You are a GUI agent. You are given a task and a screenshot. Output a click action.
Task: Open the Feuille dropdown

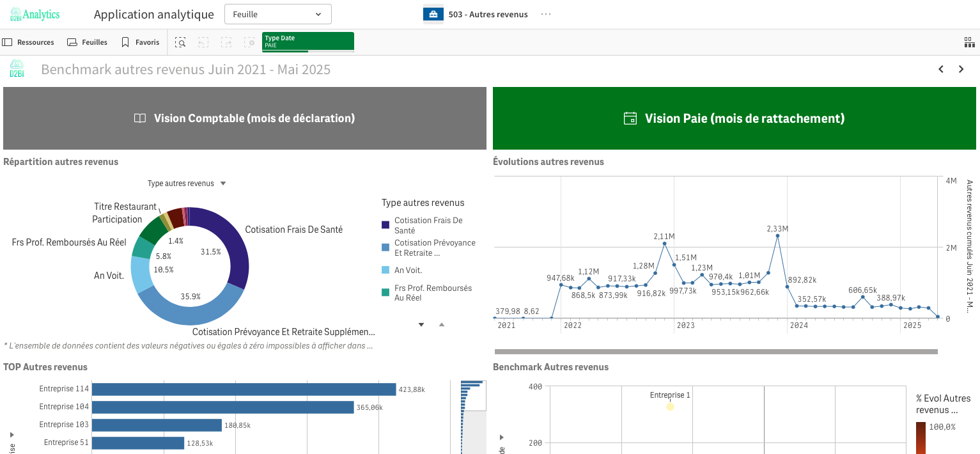277,14
